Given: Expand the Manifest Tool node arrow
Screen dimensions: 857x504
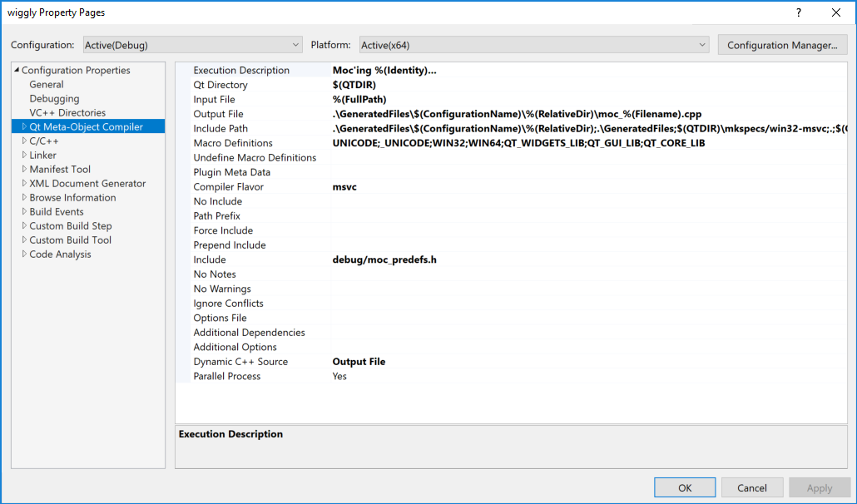Looking at the screenshot, I should pos(24,170).
